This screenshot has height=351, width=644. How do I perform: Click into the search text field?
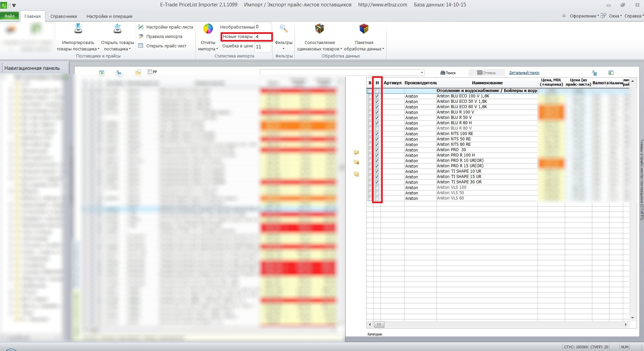[339, 73]
